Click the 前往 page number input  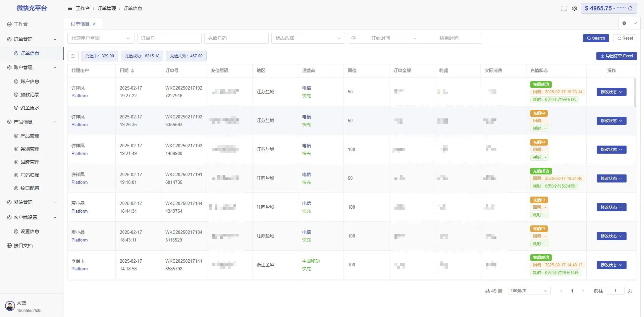click(615, 291)
